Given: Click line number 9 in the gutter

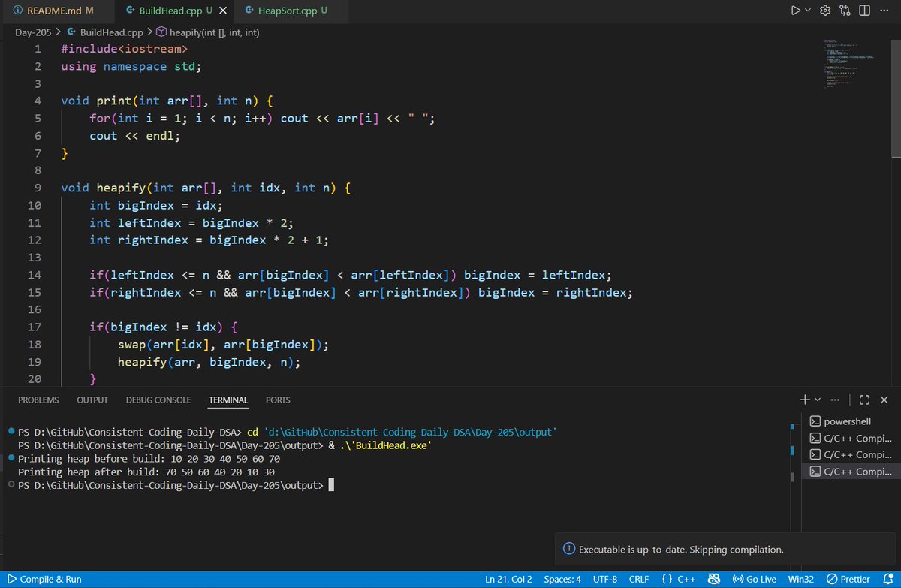Looking at the screenshot, I should click(x=38, y=188).
